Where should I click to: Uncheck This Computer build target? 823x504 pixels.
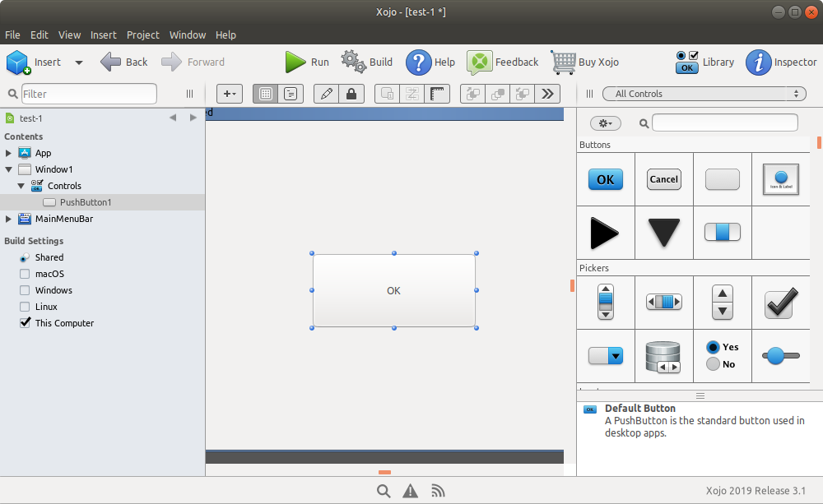25,322
